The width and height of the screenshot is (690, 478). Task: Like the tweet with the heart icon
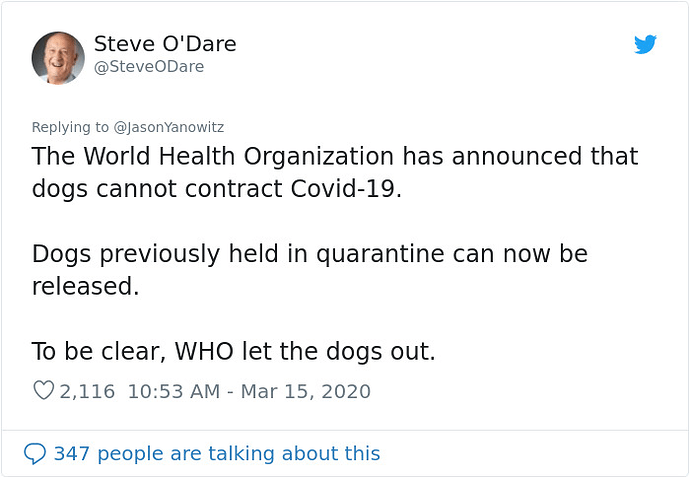[x=44, y=390]
